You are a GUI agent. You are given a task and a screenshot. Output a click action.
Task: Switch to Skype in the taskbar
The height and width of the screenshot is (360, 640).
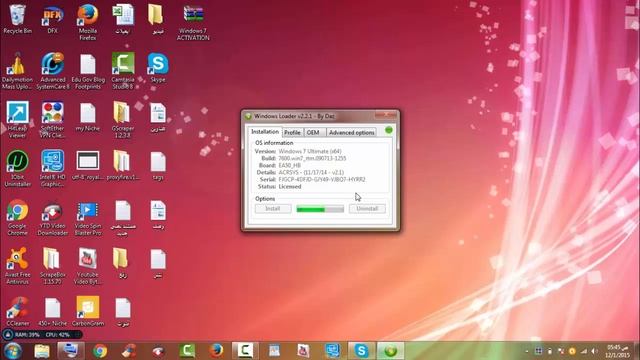point(361,351)
